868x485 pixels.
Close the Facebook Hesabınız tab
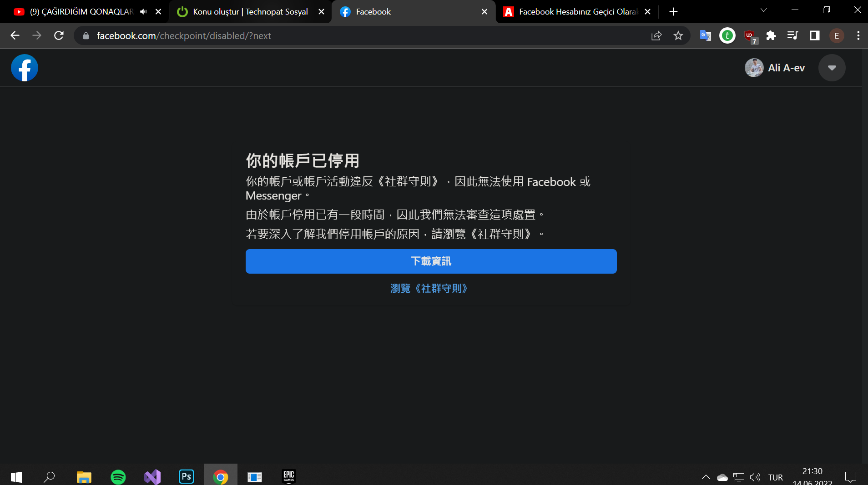(647, 12)
